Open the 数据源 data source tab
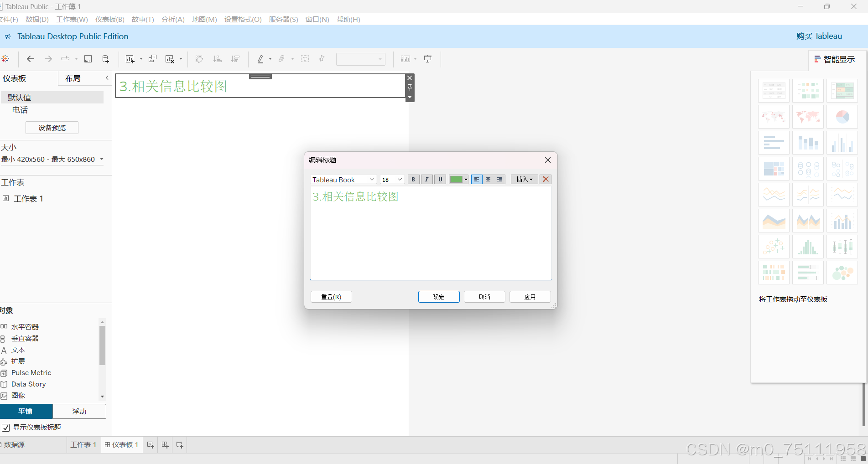The image size is (868, 464). [x=14, y=445]
